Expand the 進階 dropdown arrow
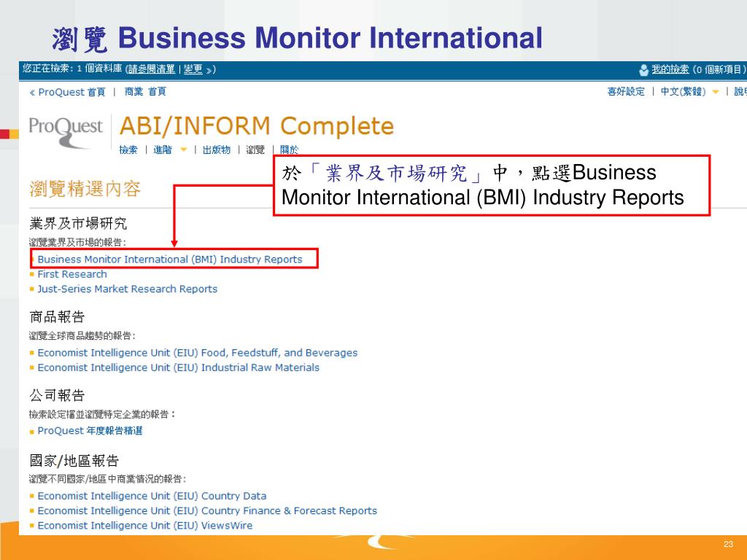The width and height of the screenshot is (747, 560). click(x=183, y=150)
